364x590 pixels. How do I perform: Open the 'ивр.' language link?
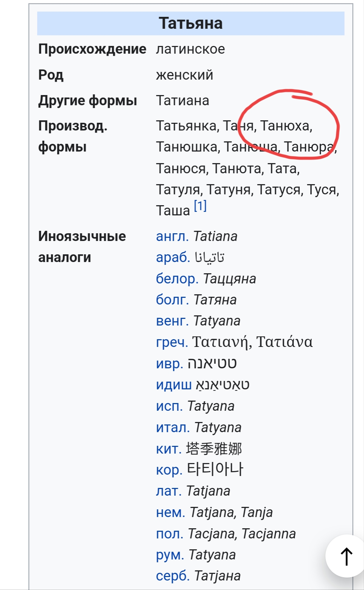[x=169, y=364]
